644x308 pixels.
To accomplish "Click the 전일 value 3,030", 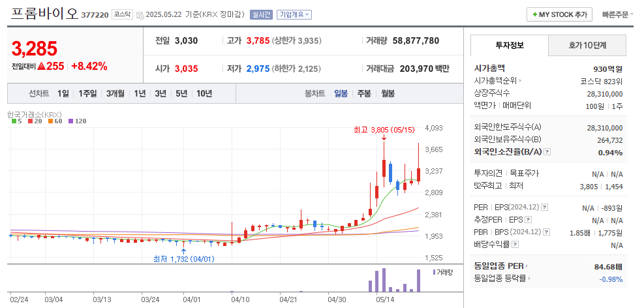I will 187,40.
